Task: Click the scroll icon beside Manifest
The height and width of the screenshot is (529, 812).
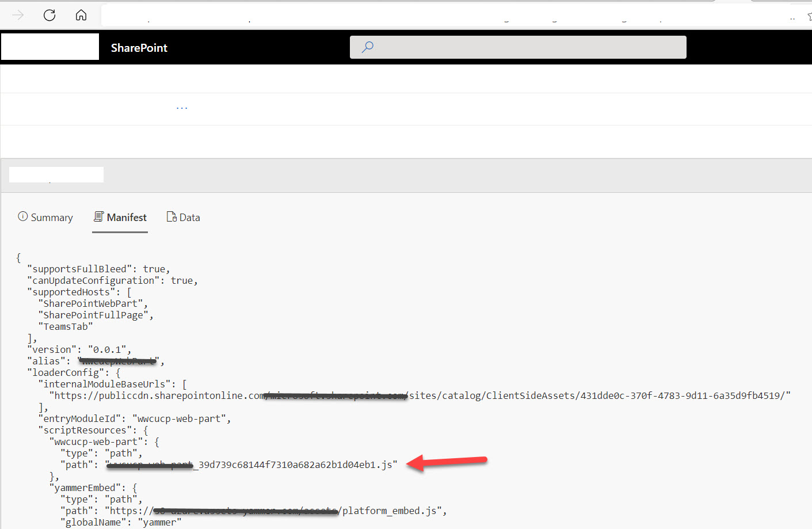Action: (98, 216)
